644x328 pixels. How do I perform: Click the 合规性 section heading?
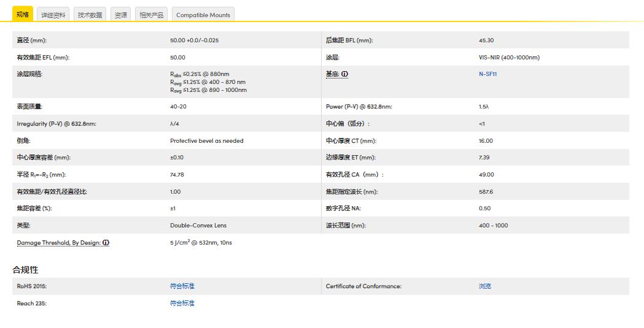coord(25,270)
